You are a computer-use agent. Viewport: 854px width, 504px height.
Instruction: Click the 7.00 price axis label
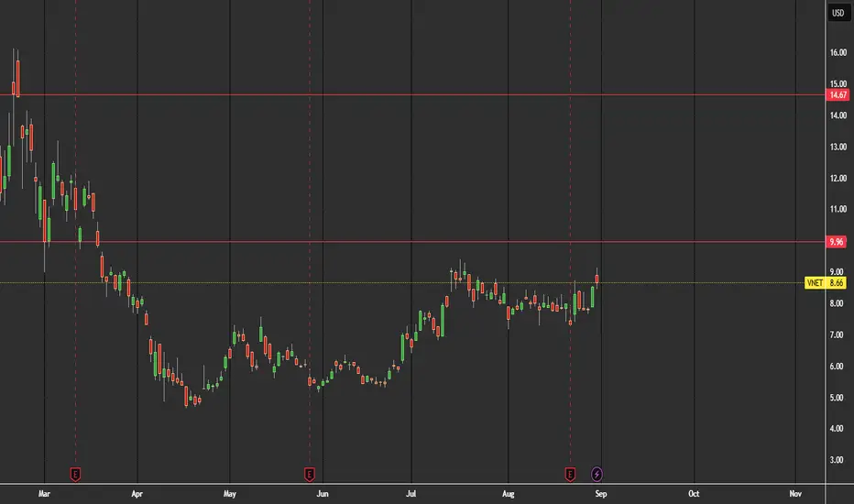[x=837, y=334]
